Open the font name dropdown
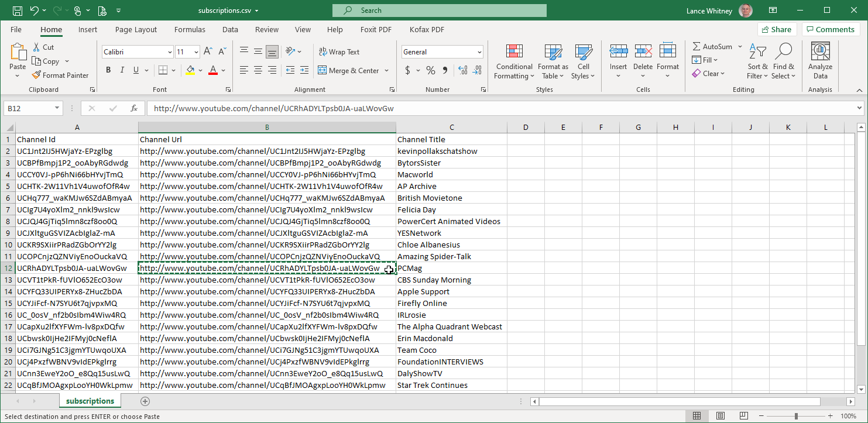This screenshot has height=423, width=868. (170, 52)
